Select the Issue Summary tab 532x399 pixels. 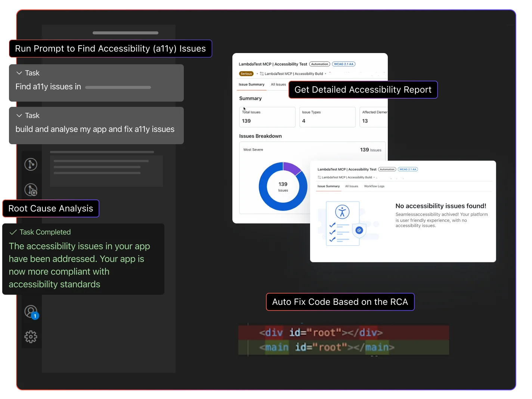point(251,84)
